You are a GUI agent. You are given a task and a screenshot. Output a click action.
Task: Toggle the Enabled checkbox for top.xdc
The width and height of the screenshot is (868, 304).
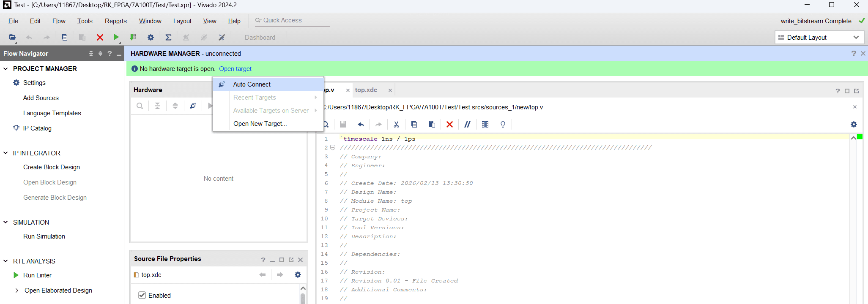[142, 295]
